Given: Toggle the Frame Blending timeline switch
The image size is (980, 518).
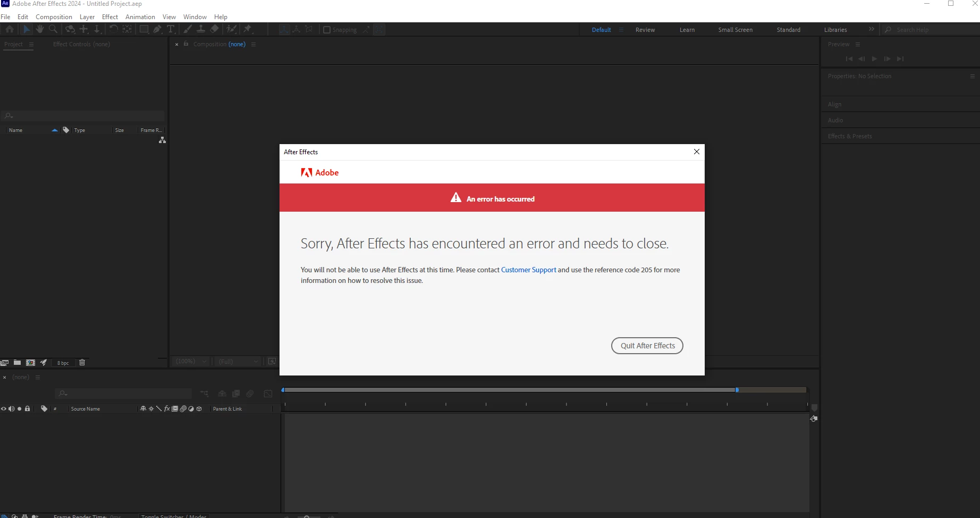Looking at the screenshot, I should (x=236, y=394).
